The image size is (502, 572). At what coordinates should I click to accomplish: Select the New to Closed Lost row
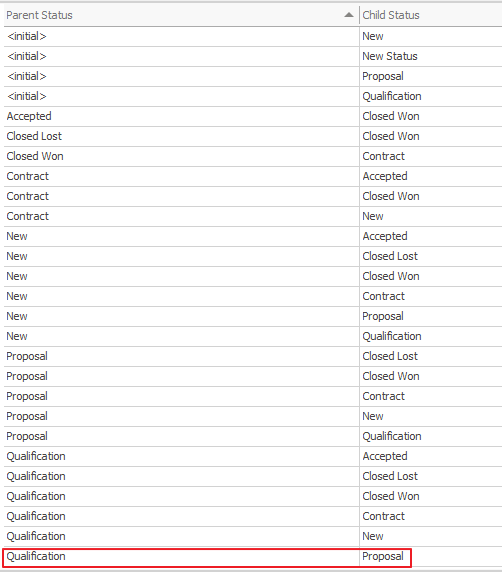253,256
